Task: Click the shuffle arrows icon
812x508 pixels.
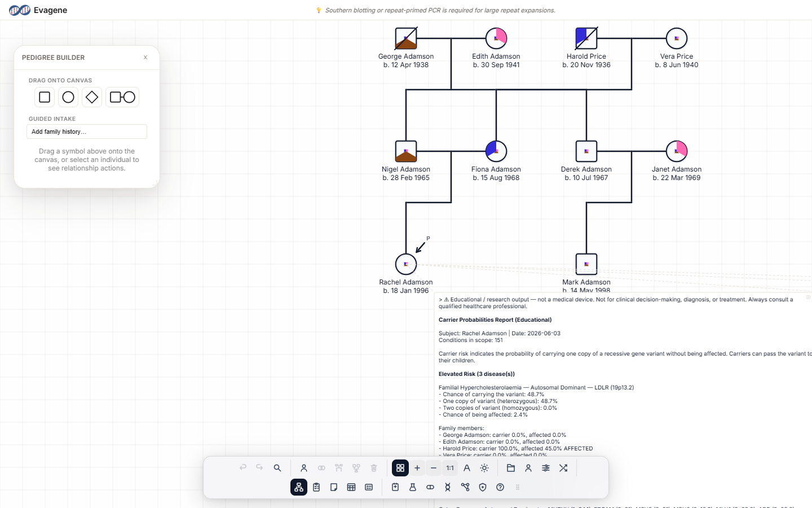Action: [563, 468]
